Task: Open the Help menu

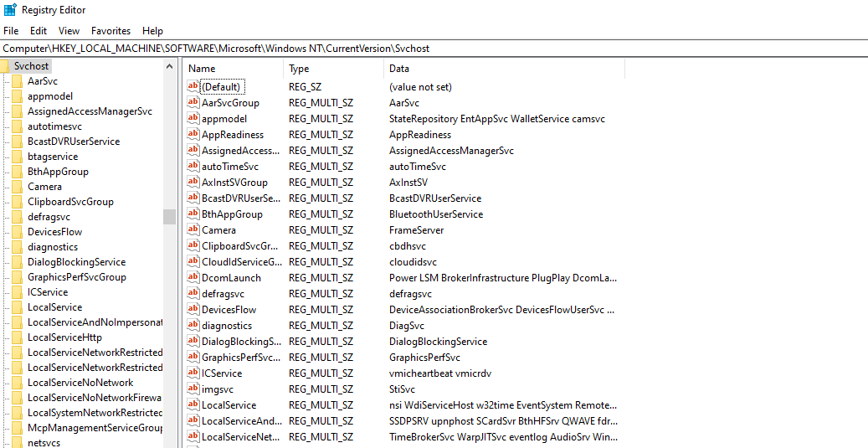Action: [152, 31]
